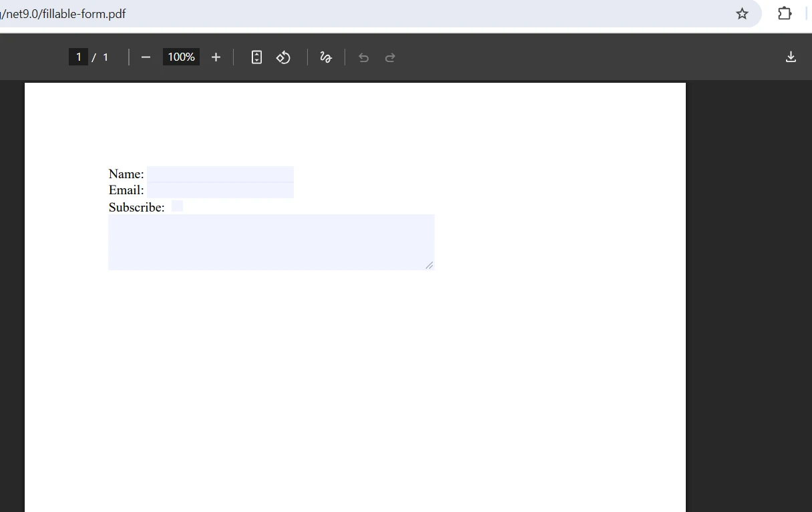The image size is (812, 512).
Task: Open the annotate with drawing tool
Action: (326, 57)
